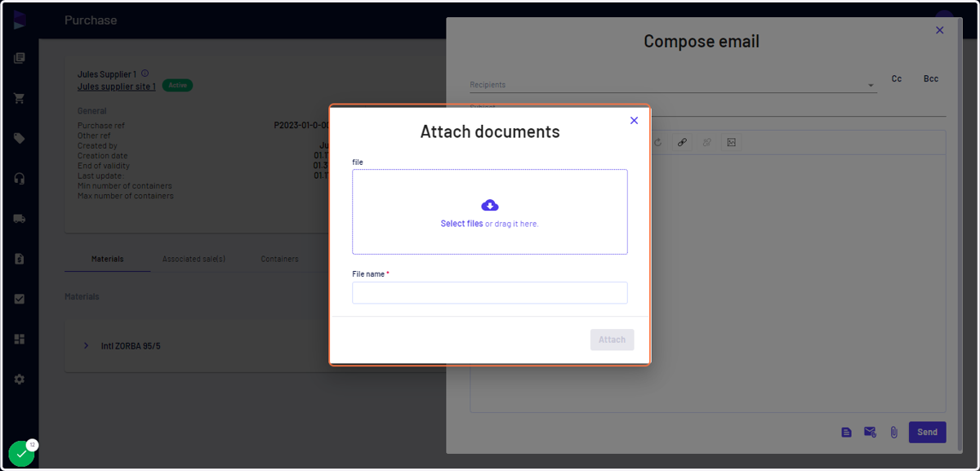Switch to the Containers tab

pos(280,259)
